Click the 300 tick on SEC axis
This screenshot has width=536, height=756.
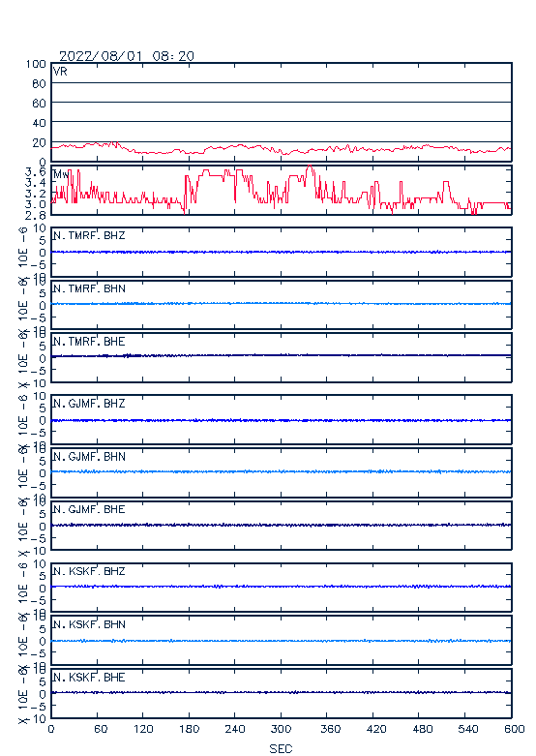(x=281, y=729)
